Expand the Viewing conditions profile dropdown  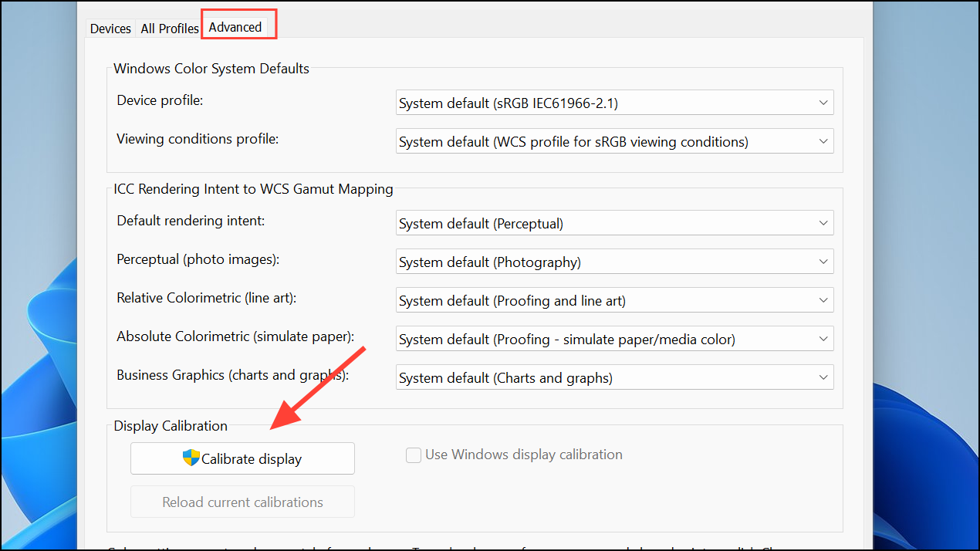(615, 141)
